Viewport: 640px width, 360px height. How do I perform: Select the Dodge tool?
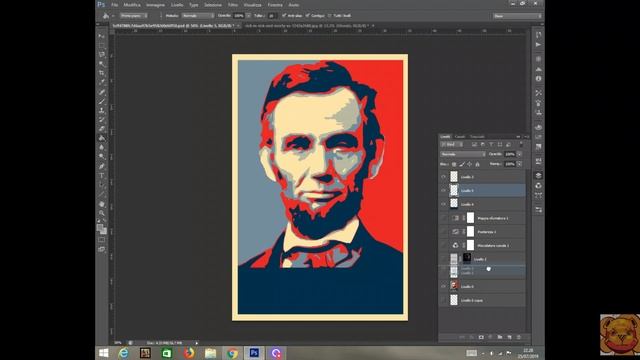coord(101,157)
